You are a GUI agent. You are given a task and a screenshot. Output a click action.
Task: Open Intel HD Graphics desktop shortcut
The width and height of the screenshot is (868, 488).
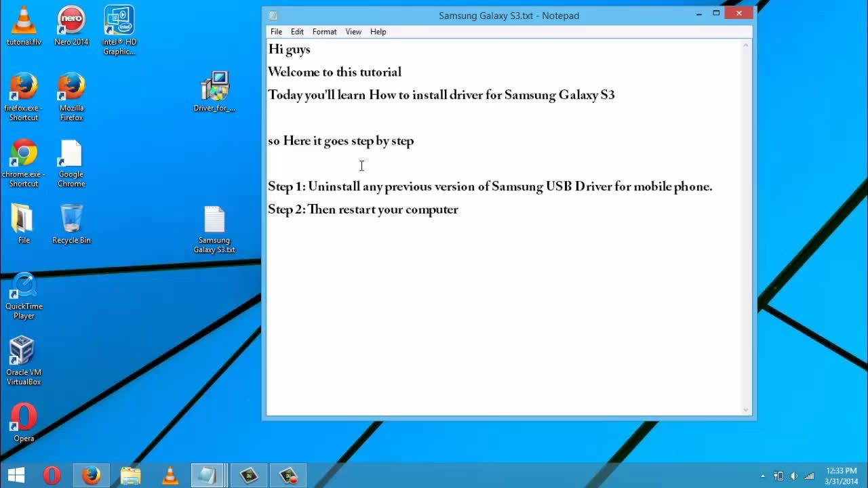click(x=119, y=30)
